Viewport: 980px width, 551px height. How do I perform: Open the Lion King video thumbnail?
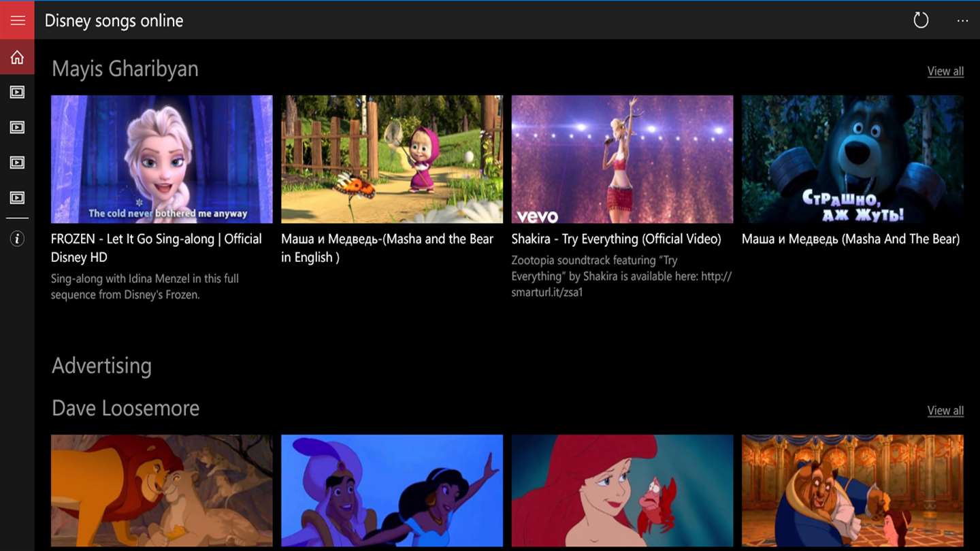pos(162,490)
